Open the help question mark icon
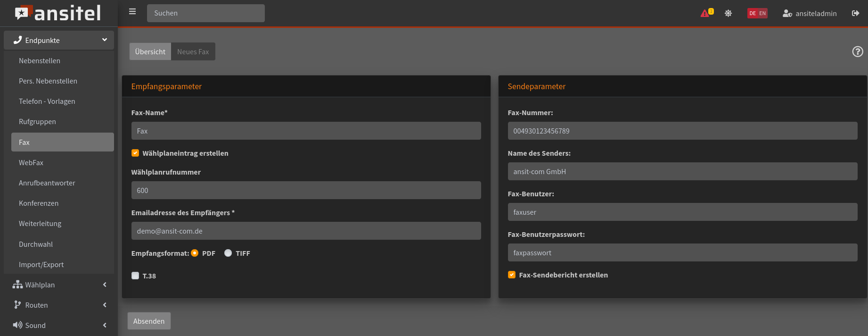The image size is (868, 336). pyautogui.click(x=857, y=52)
